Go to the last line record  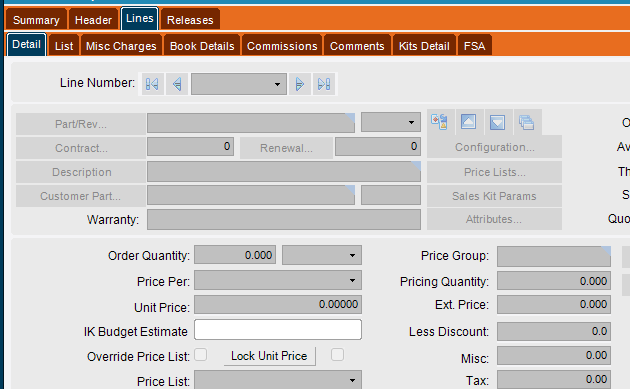pyautogui.click(x=324, y=84)
